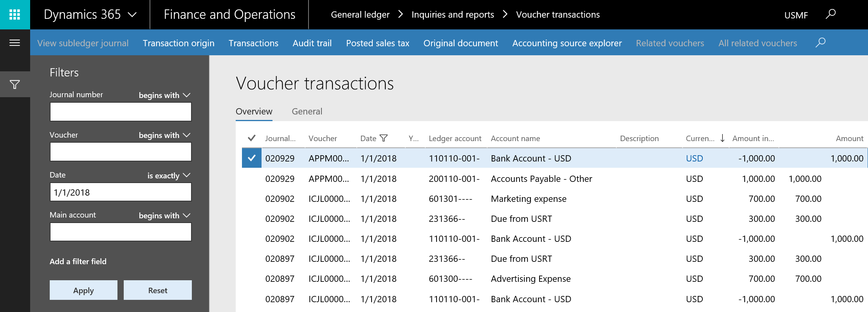Focus the Date filter field with 1/1/2018

[121, 192]
